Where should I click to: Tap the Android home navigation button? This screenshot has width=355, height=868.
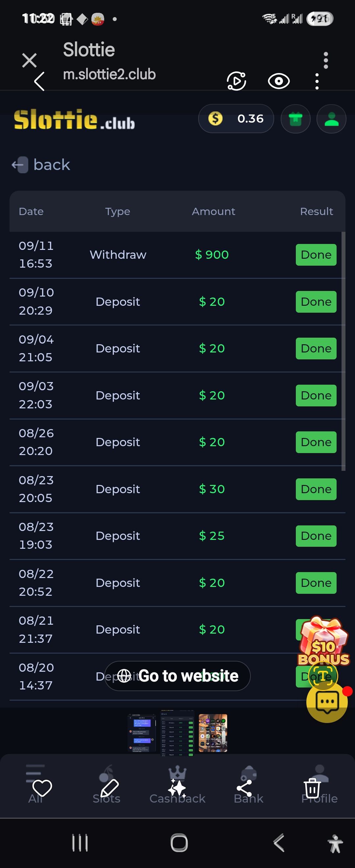179,843
